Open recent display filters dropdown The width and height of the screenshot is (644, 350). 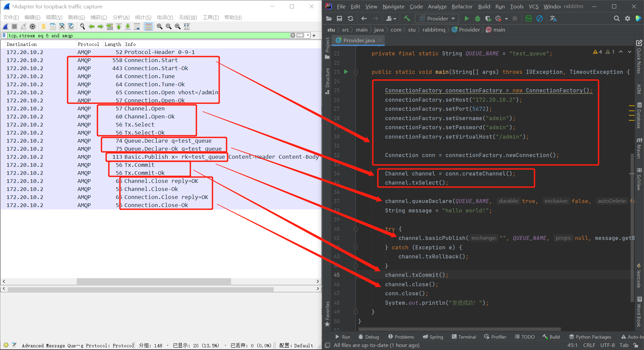click(x=308, y=35)
